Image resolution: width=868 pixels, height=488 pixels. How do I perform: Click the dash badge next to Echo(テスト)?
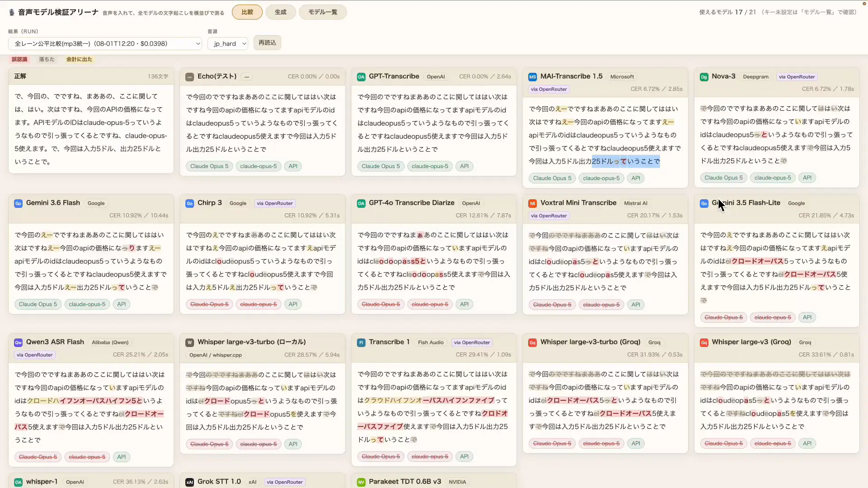(x=247, y=77)
